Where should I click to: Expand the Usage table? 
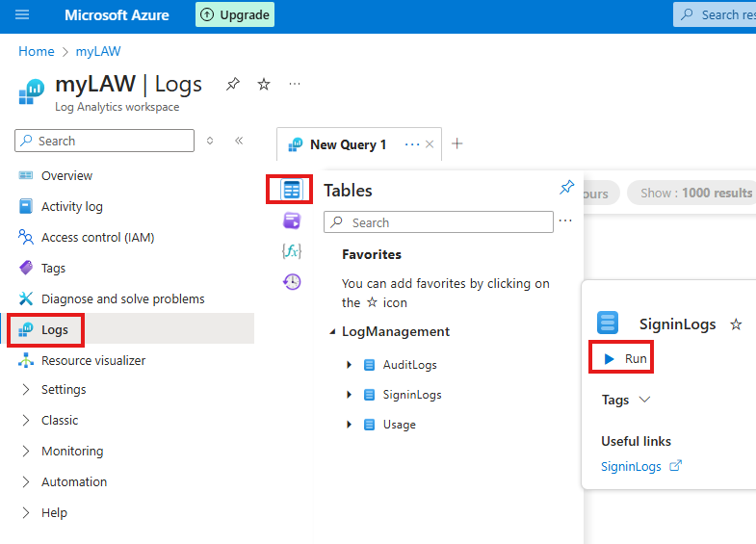click(x=349, y=425)
